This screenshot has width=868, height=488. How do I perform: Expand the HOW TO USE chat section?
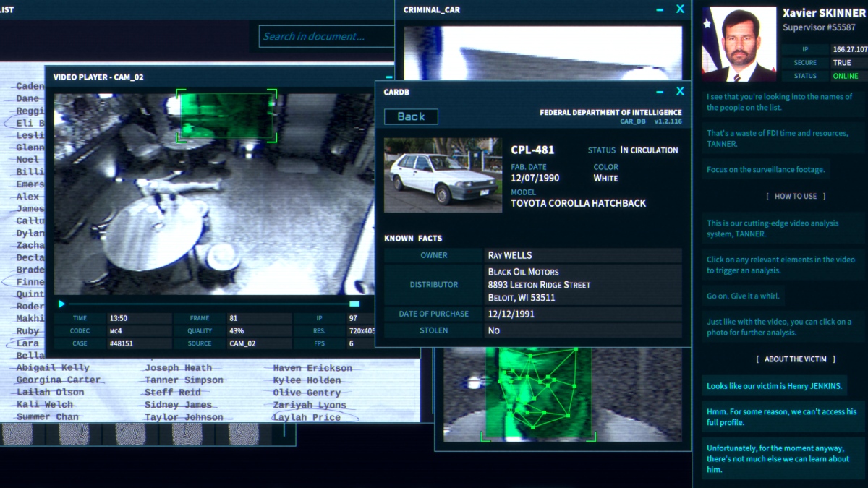click(796, 196)
